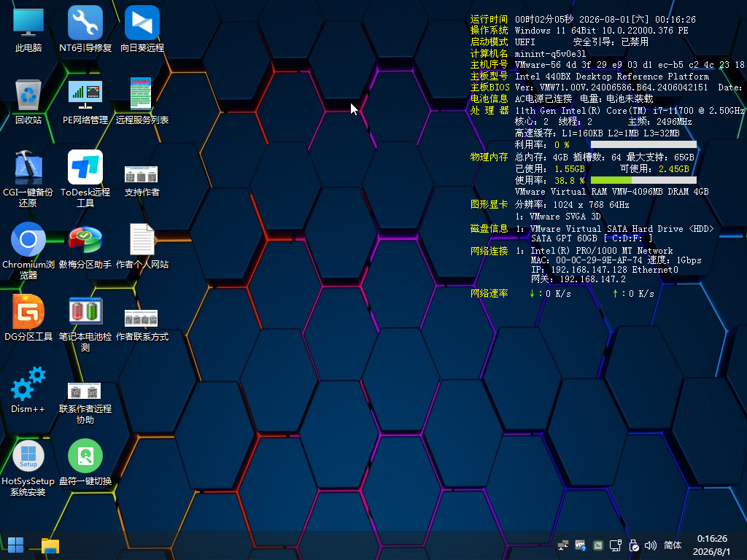The image size is (747, 560).
Task: Launch NT6引导修复 tool
Action: tap(85, 28)
